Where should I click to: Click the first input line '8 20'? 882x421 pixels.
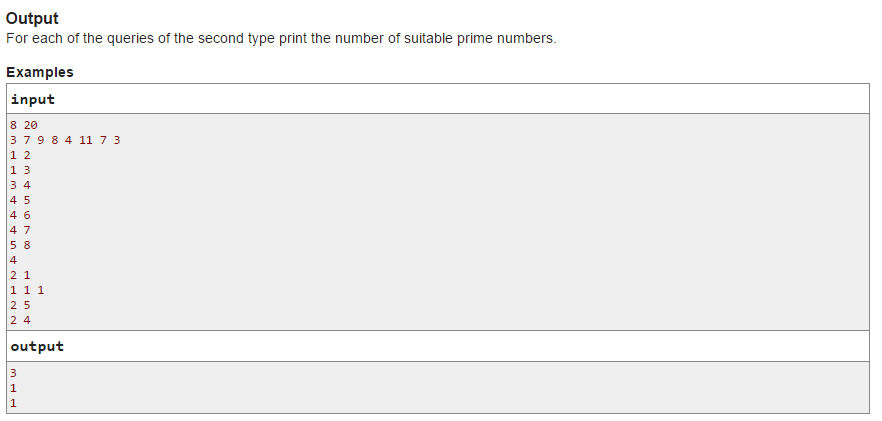(x=24, y=125)
